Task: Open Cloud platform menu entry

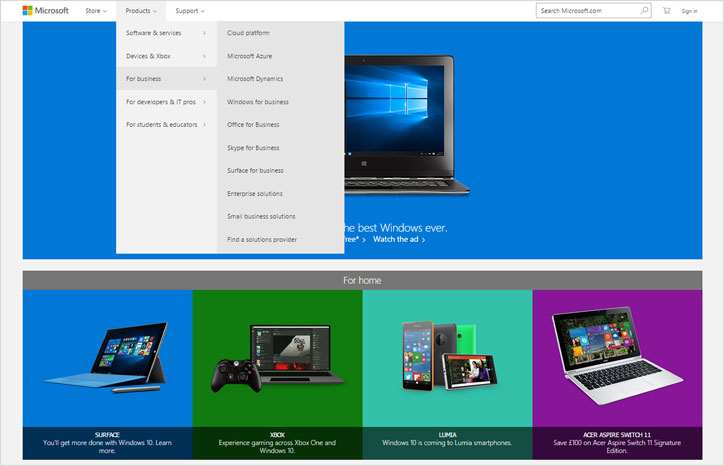Action: 248,33
